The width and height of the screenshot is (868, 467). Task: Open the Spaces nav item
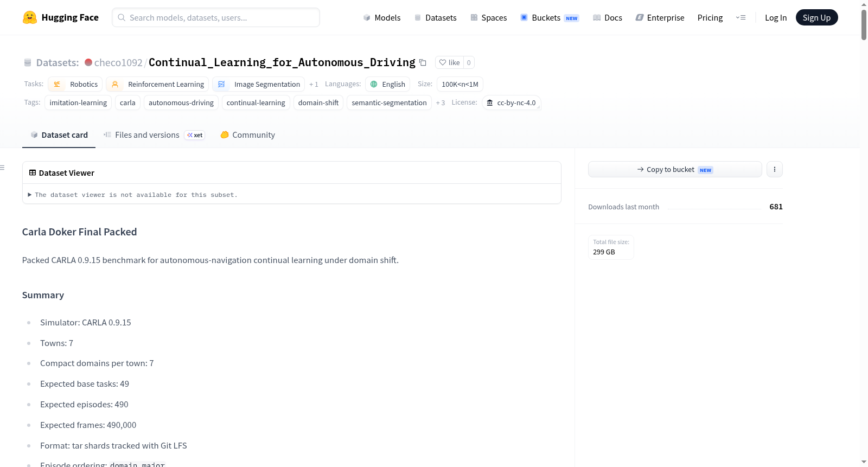[x=488, y=17]
